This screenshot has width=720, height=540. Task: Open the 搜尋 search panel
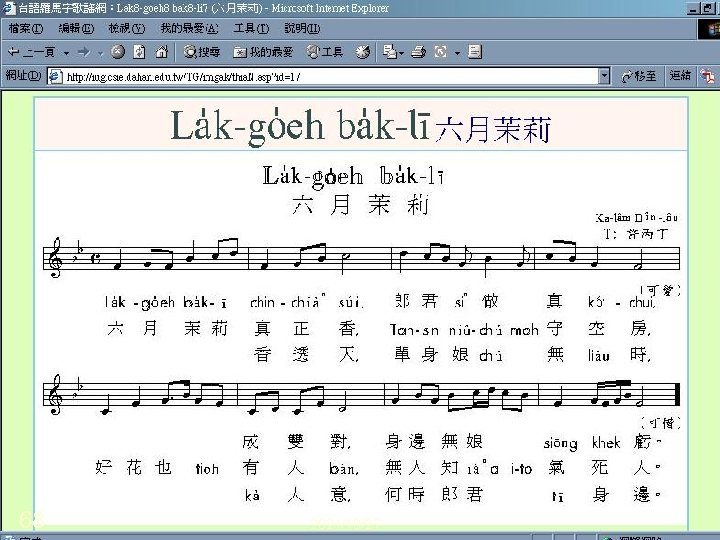202,52
